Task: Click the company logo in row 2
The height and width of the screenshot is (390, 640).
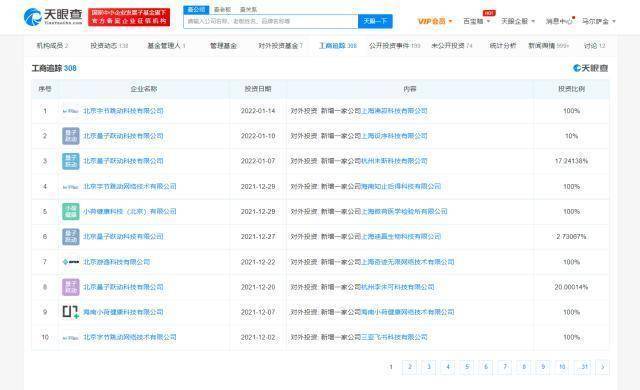Action: pyautogui.click(x=71, y=136)
